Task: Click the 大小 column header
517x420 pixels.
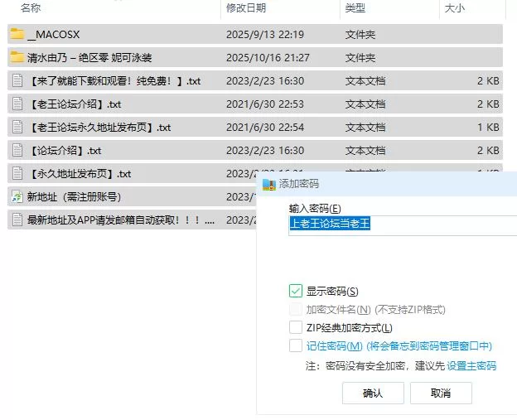Action: pos(455,8)
